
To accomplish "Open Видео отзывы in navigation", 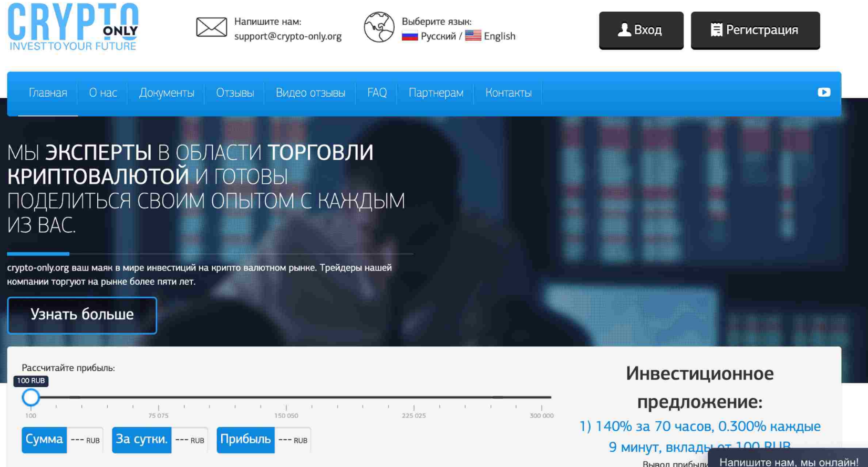I will [310, 93].
